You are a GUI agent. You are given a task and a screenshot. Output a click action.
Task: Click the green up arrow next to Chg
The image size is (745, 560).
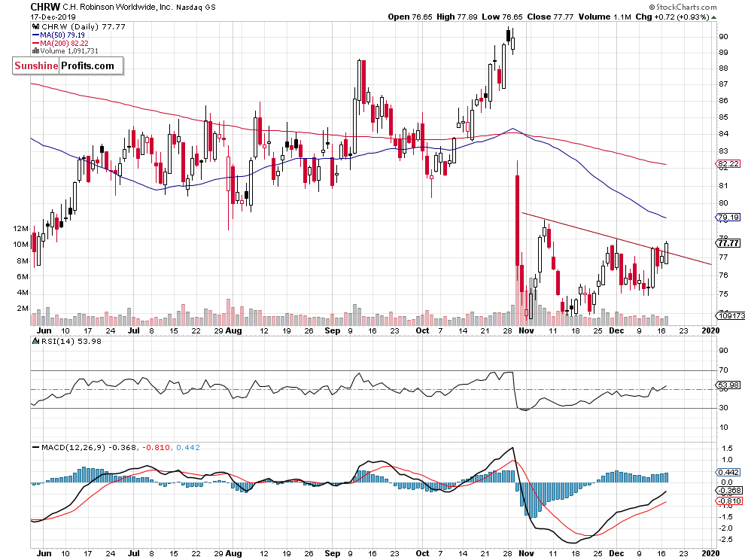(x=714, y=17)
